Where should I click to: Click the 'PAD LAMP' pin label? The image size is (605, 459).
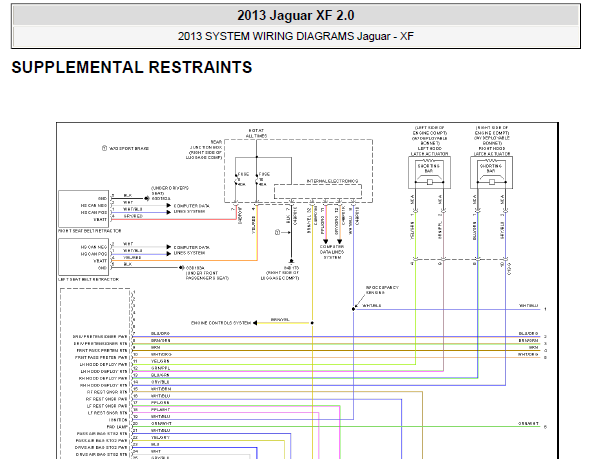pos(117,427)
